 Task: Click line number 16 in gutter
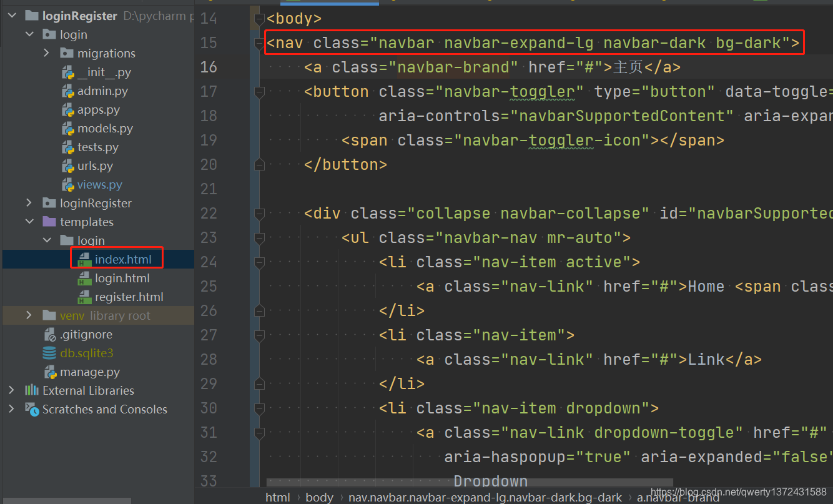click(x=209, y=67)
